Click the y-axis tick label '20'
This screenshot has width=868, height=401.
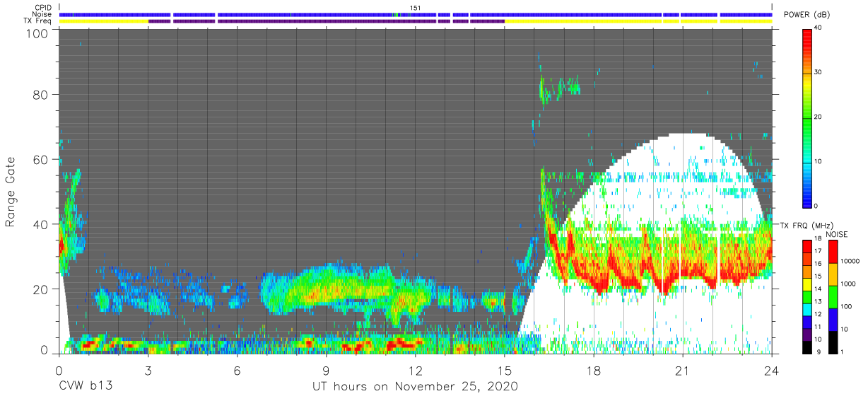[40, 289]
